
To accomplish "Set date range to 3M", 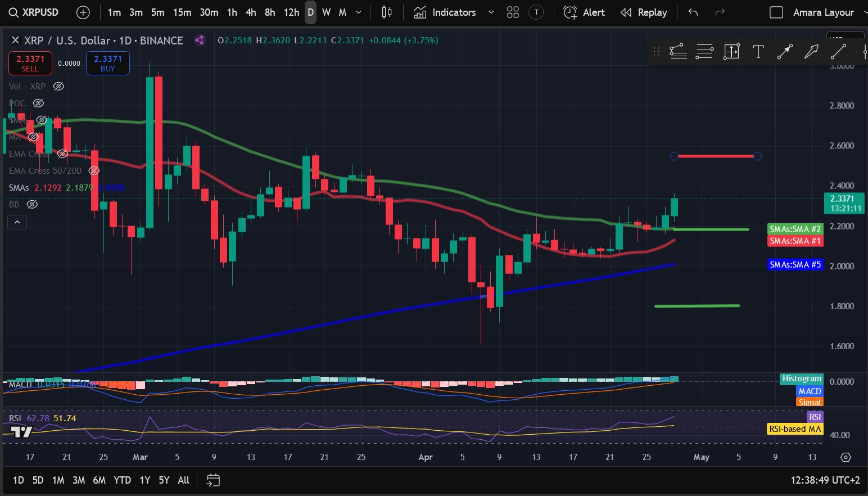I will pos(79,480).
